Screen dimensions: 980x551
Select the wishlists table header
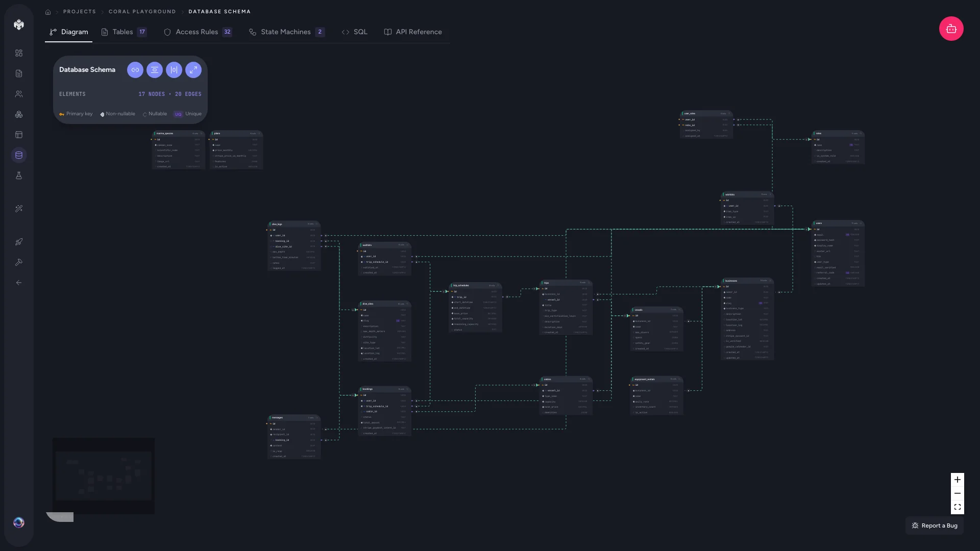[x=748, y=194]
